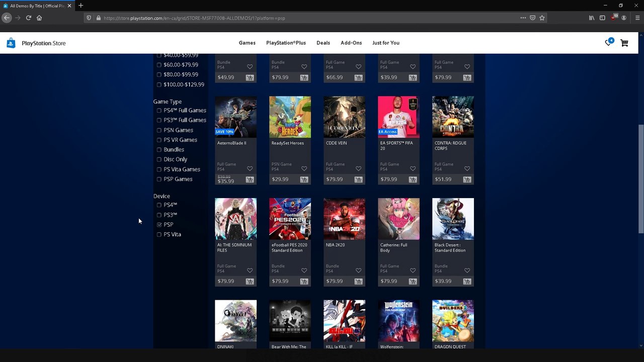Check the Disc Only filter

pos(159,159)
